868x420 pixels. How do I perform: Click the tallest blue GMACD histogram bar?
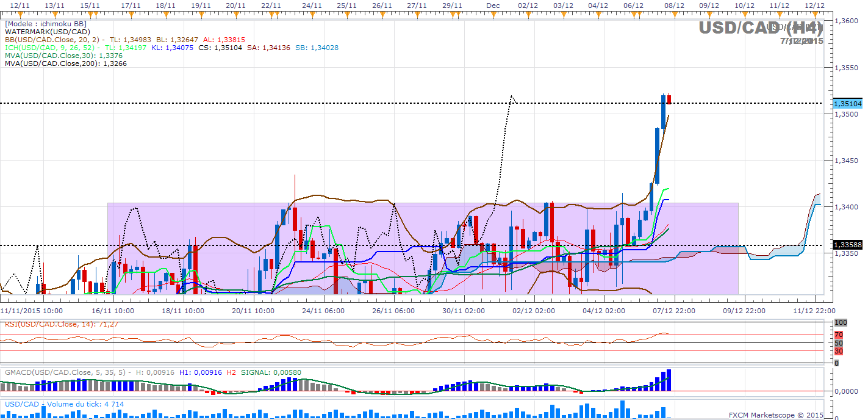pos(669,380)
